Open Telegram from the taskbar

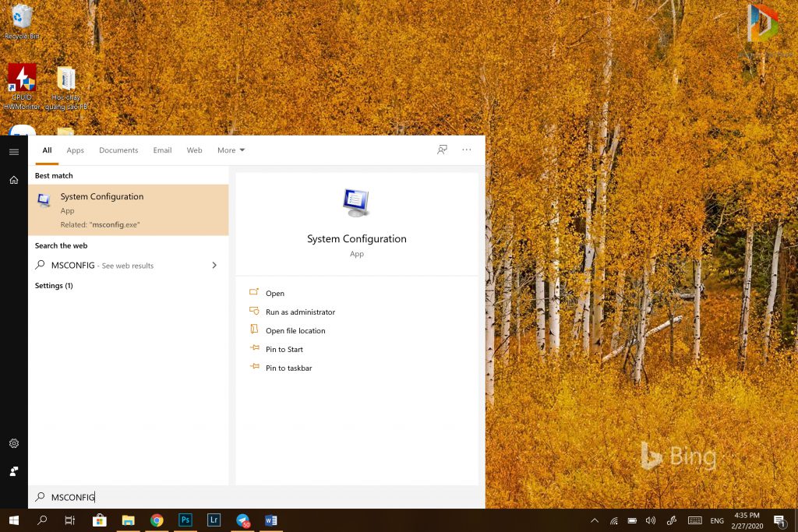point(243,520)
